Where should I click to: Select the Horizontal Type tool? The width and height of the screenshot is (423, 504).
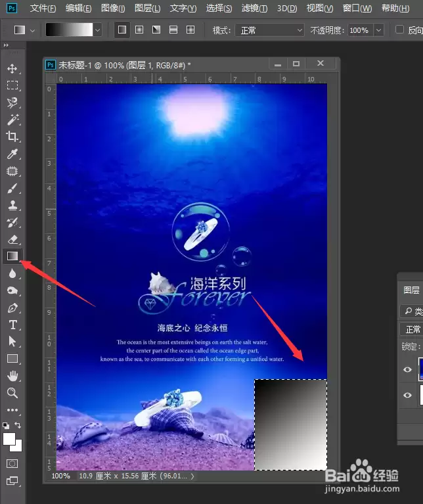12,325
